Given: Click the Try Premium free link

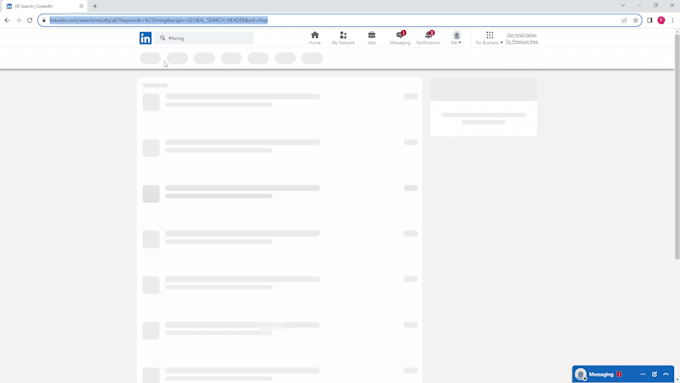Looking at the screenshot, I should [522, 42].
